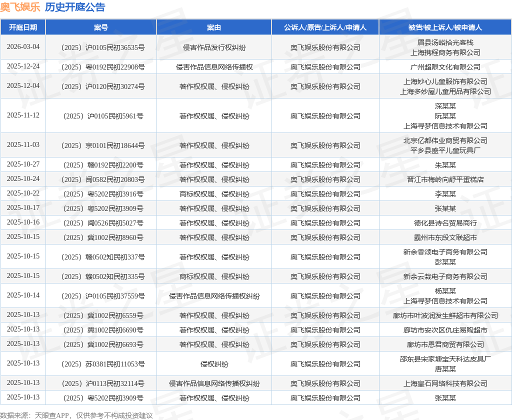Screen dimensions: 512x420
Task: Click defendant 北京亿都伟业商贸有限公司
Action: click(445, 140)
